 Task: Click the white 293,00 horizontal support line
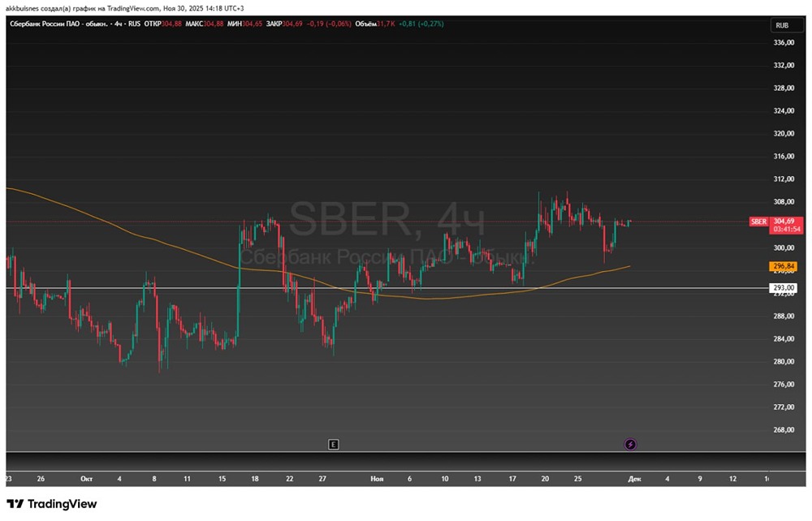[x=387, y=287]
